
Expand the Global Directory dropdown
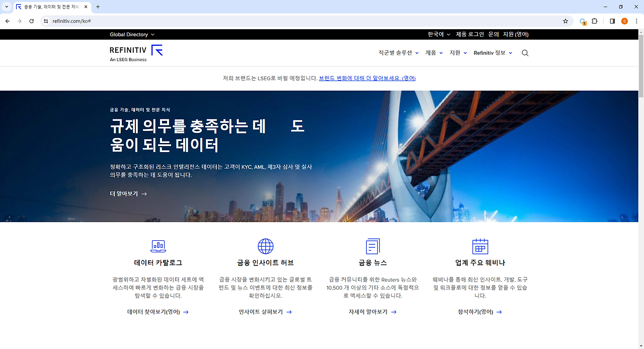click(132, 34)
